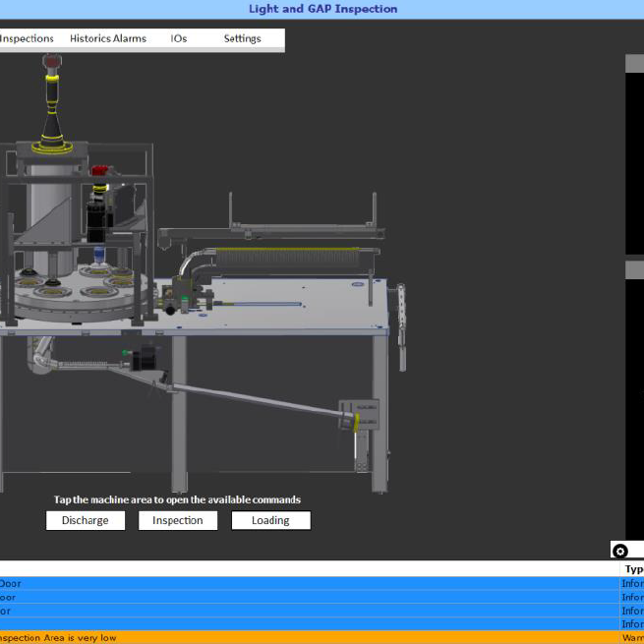Open the Inspections menu tab

click(x=27, y=38)
